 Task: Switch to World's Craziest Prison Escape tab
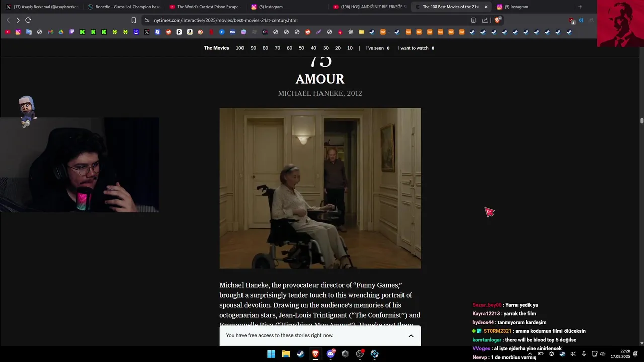206,7
